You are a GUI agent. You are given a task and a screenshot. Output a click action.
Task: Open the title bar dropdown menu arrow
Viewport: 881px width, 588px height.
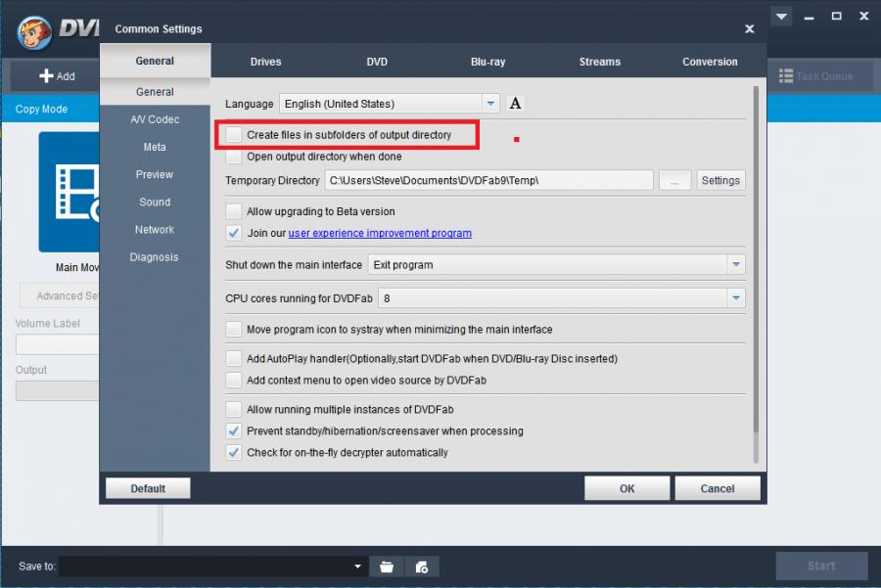click(781, 17)
